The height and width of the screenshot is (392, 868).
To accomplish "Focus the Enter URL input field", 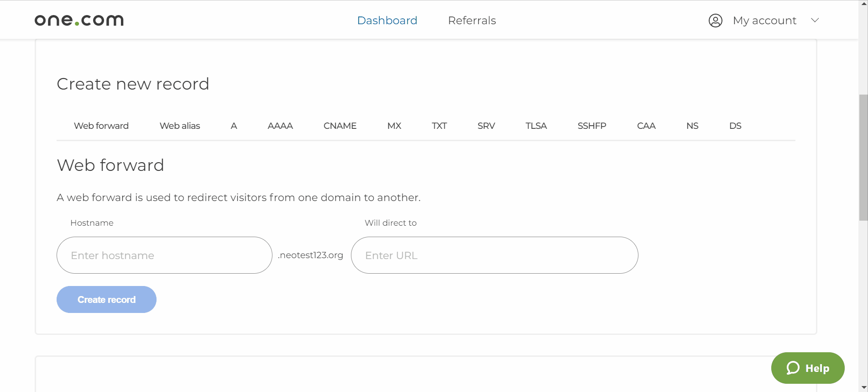I will point(494,255).
